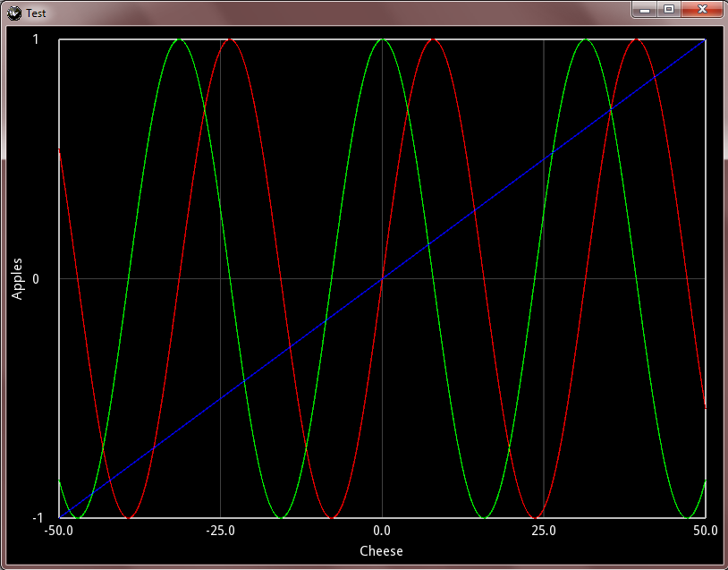This screenshot has height=570, width=728.
Task: Click the -50.0 x-axis tick label
Action: (x=58, y=531)
